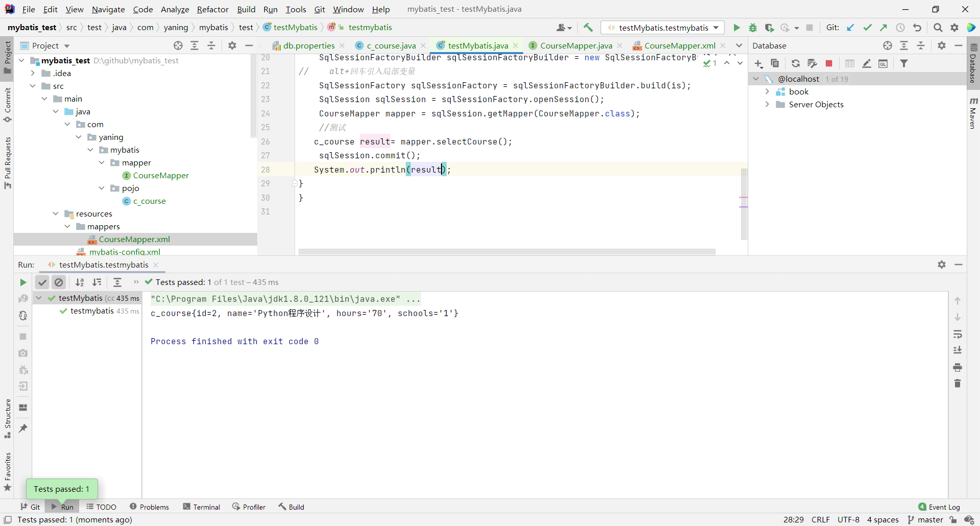980x526 pixels.
Task: Open query console in Database panel
Action: (883, 63)
